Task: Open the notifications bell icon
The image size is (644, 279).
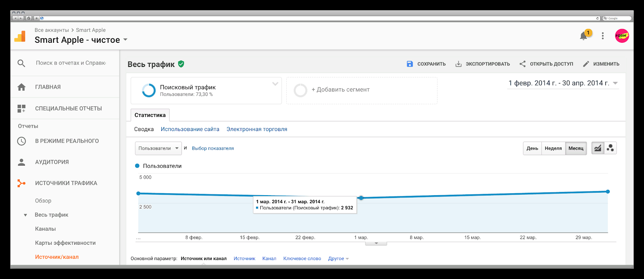Action: tap(584, 36)
